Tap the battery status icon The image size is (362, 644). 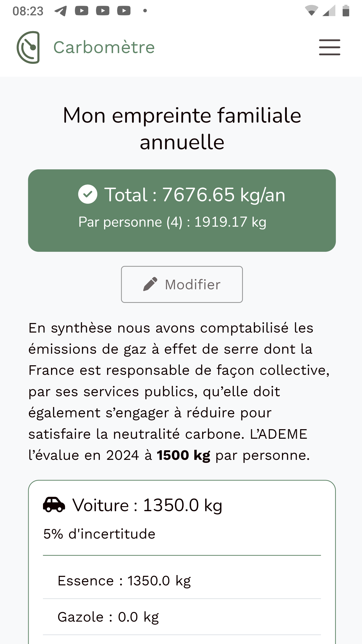346,11
